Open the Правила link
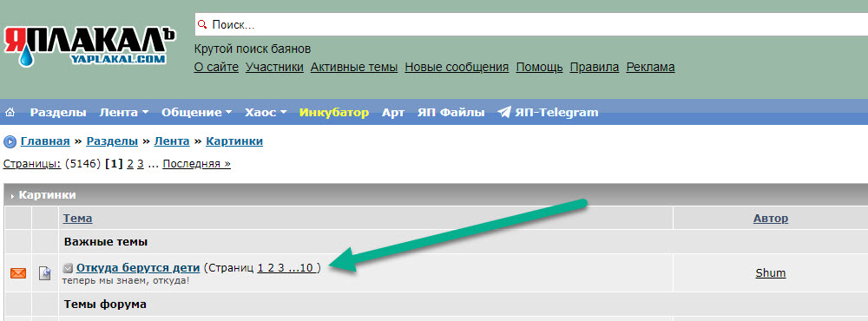 pyautogui.click(x=595, y=68)
